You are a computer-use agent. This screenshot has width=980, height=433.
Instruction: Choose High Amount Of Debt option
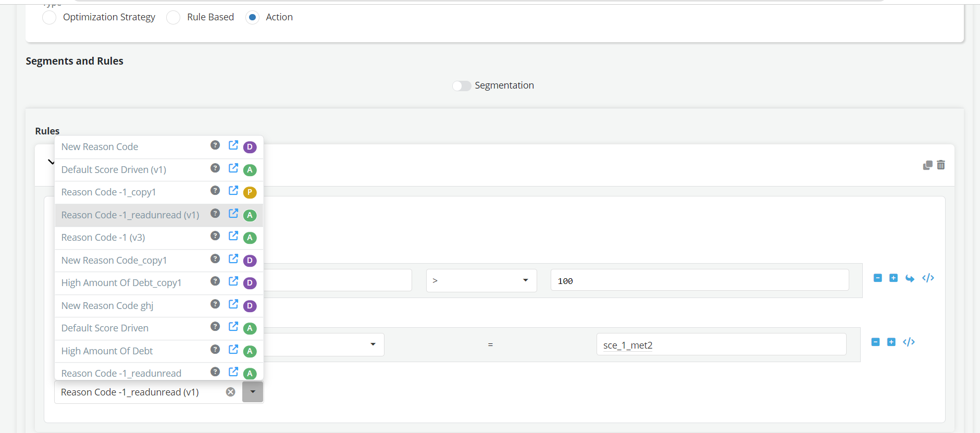[107, 351]
